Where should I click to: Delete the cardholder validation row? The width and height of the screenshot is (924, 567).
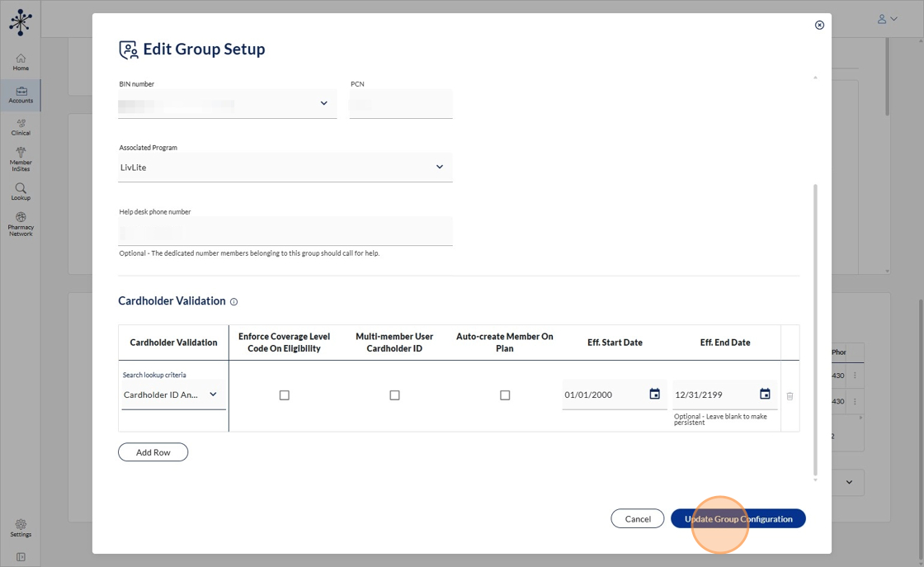pos(790,396)
